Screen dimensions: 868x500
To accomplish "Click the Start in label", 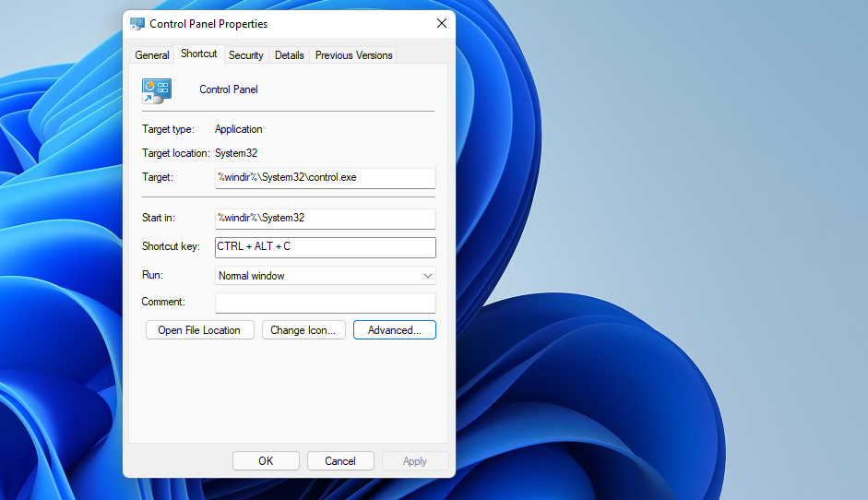I will (159, 218).
